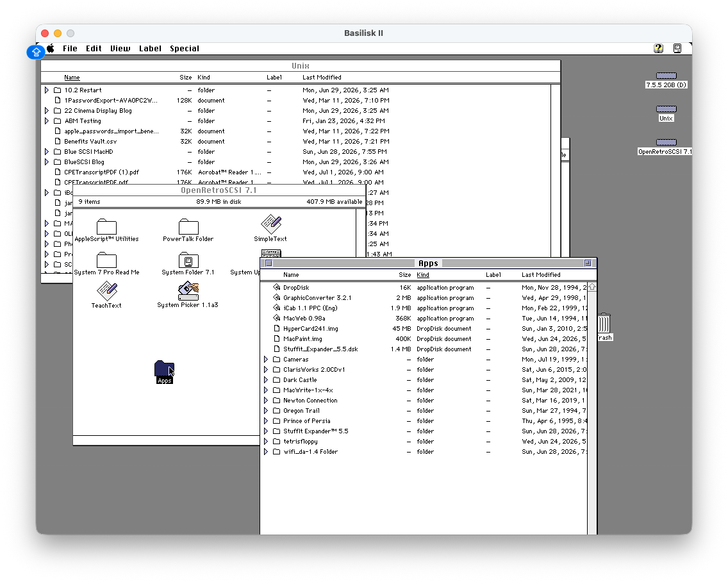
Task: Sort Unix window by Name column header
Action: 72,78
